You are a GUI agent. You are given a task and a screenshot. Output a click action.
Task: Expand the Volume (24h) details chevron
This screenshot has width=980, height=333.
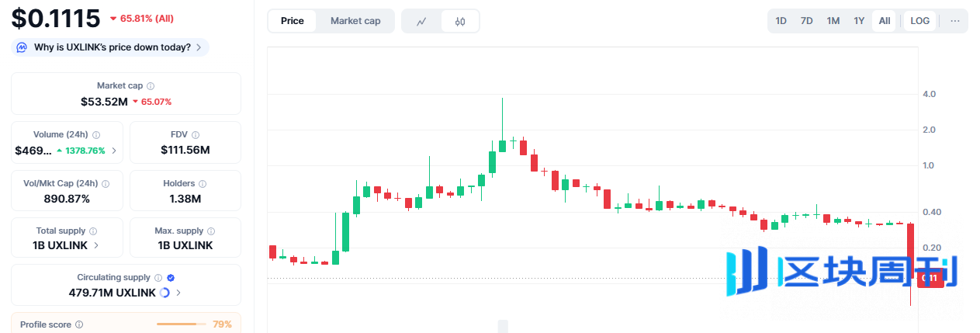[x=114, y=151]
